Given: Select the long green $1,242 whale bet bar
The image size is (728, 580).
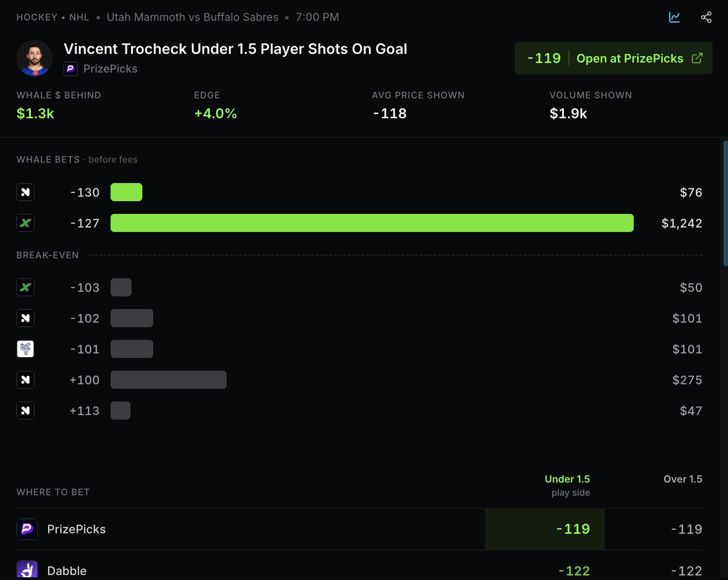Looking at the screenshot, I should [372, 223].
